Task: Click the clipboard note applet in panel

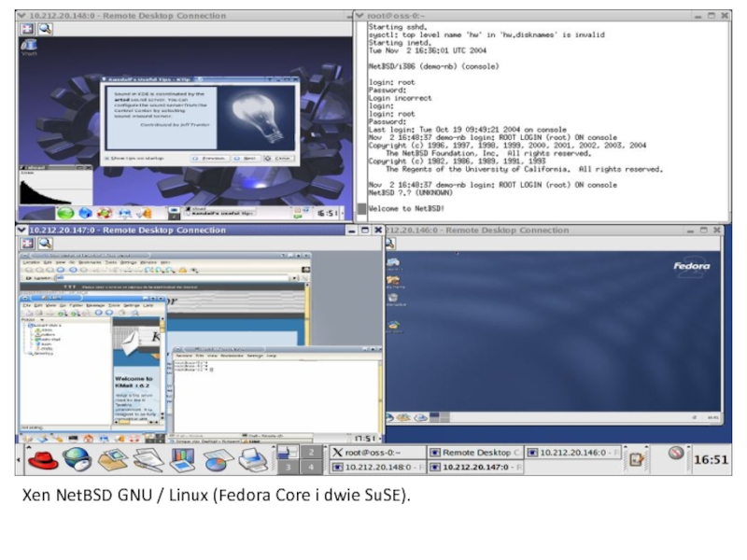Action: (x=636, y=459)
